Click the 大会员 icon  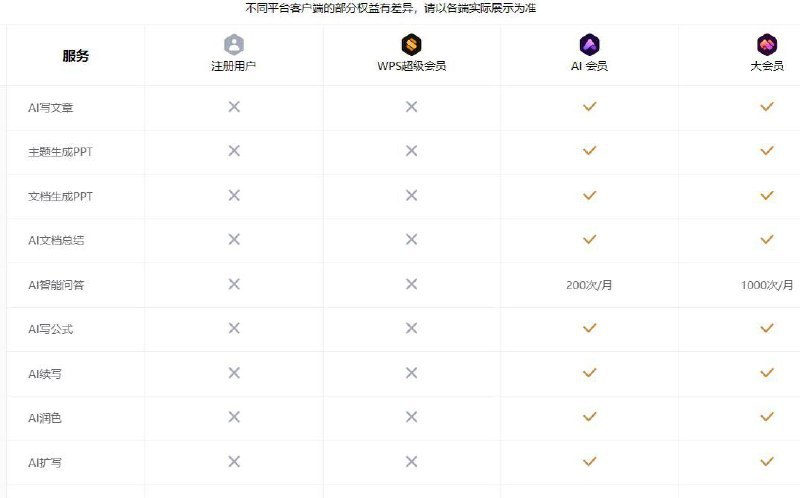(x=767, y=45)
